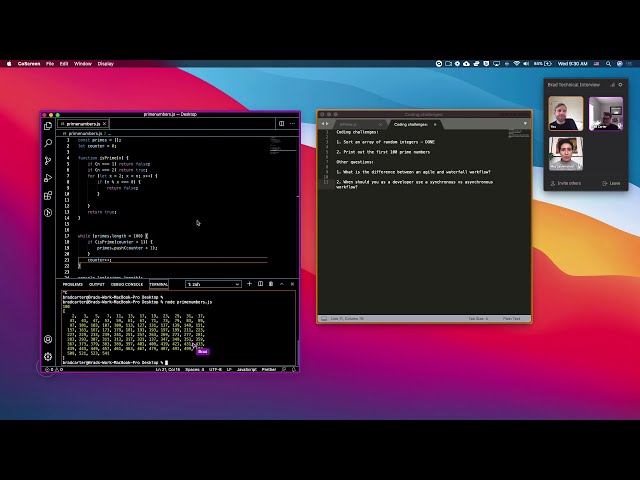Click unsaved dot on Coding challenges tab
Screen dimensions: 640x480
click(x=435, y=124)
